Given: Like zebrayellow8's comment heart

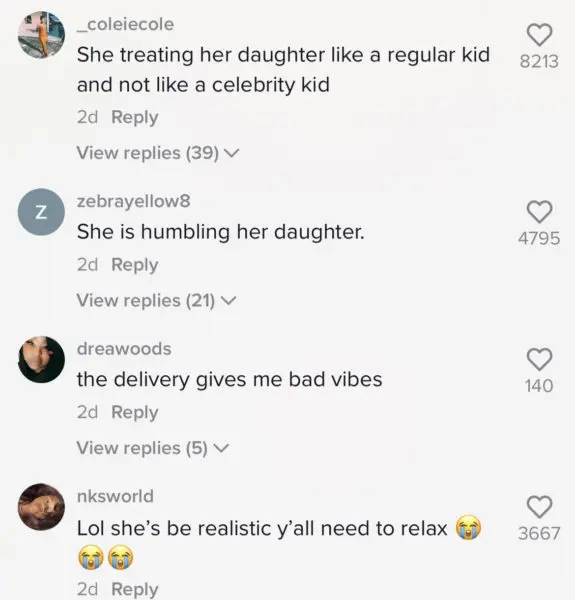Looking at the screenshot, I should click(x=539, y=212).
